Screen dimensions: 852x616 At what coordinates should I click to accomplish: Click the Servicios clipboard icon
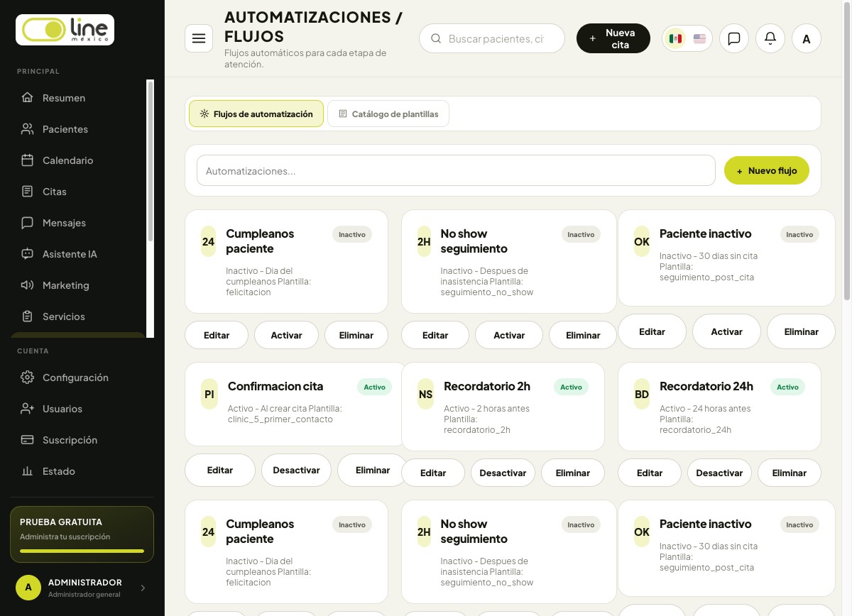click(27, 317)
